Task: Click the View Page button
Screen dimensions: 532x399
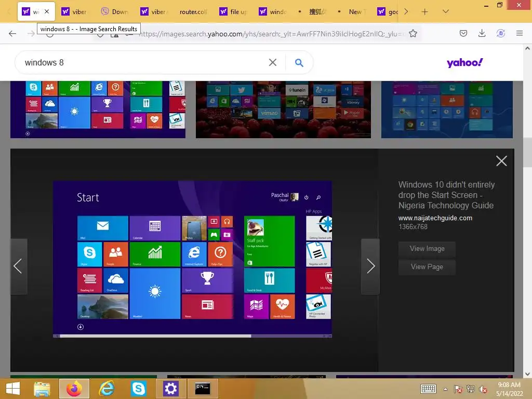Action: tap(427, 267)
